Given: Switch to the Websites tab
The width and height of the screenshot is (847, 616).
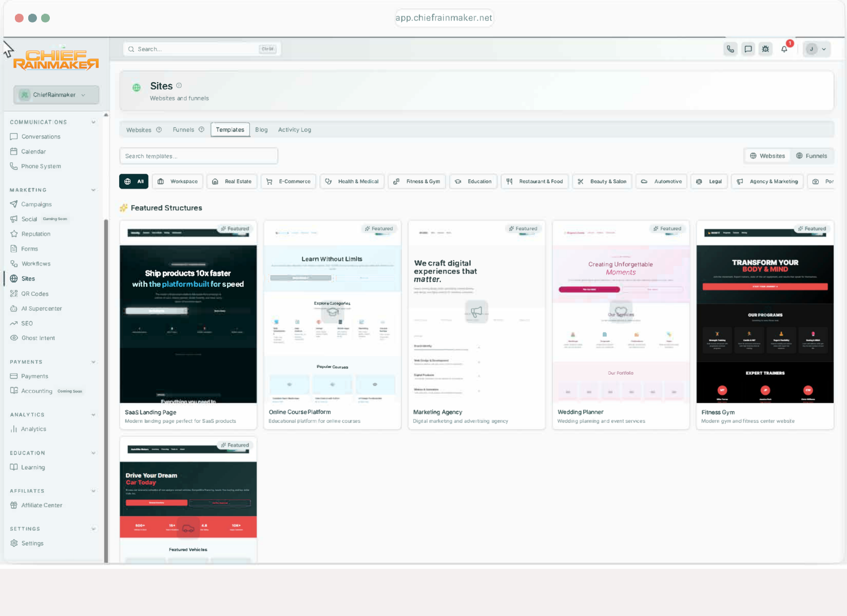Looking at the screenshot, I should coord(139,130).
